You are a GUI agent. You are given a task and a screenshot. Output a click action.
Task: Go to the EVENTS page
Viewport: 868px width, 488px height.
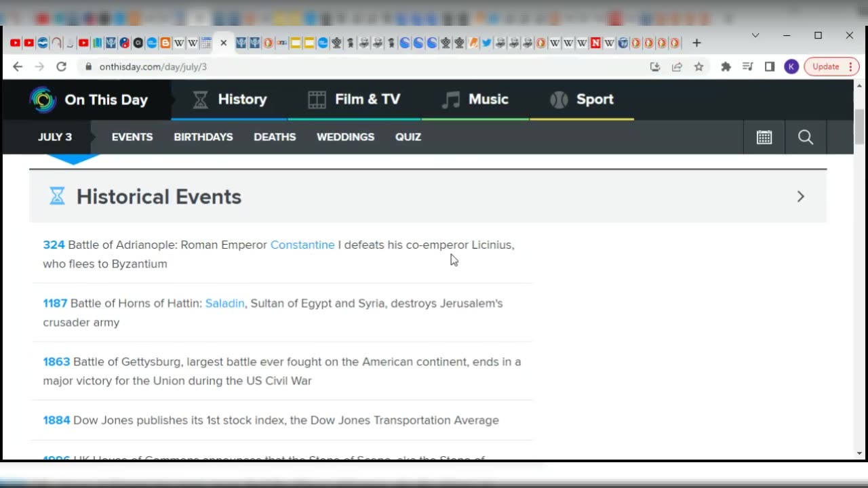[x=132, y=137]
